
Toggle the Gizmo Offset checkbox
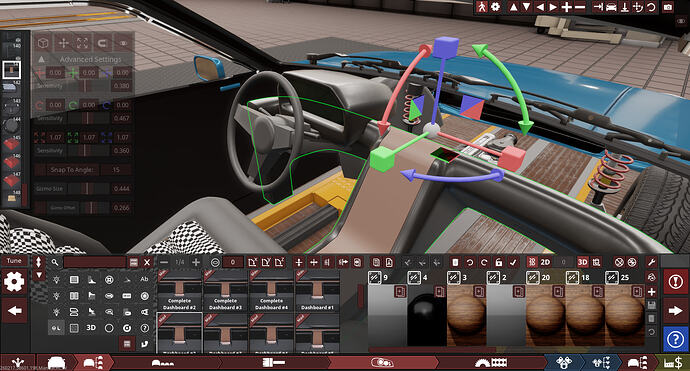(x=40, y=208)
